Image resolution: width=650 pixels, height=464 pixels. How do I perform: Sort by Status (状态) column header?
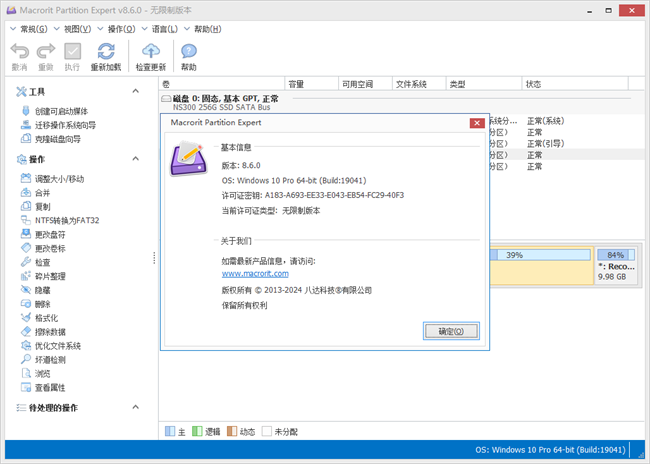(575, 84)
